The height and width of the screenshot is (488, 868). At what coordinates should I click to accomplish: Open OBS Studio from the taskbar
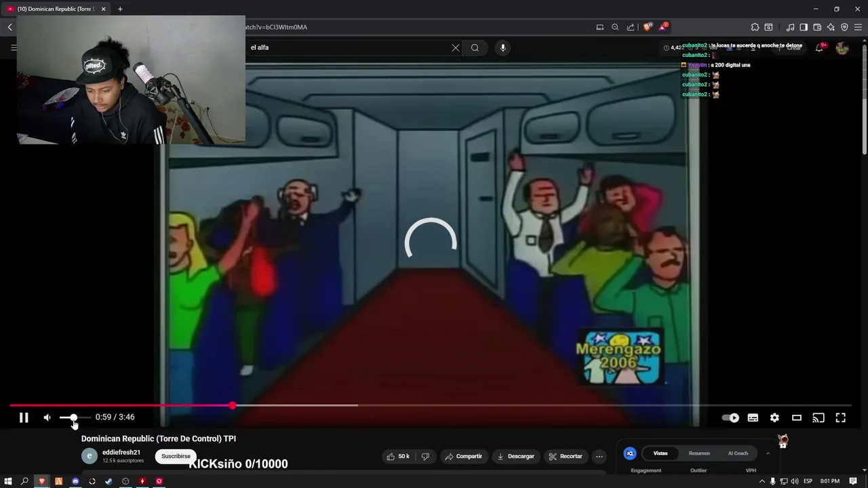[x=125, y=481]
